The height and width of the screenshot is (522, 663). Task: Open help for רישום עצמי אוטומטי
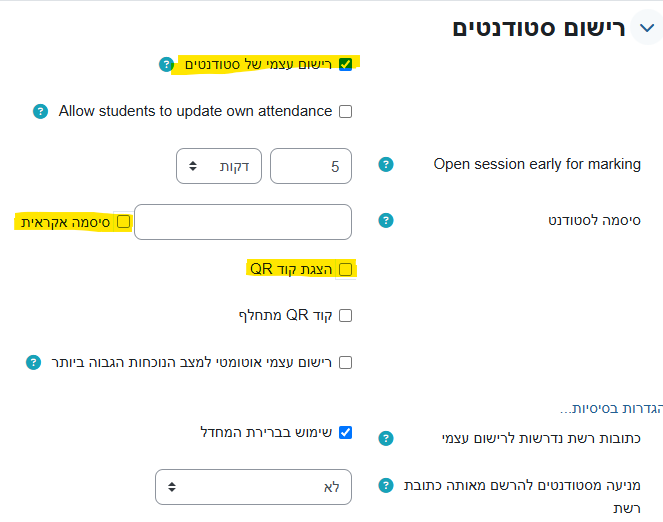tap(33, 362)
